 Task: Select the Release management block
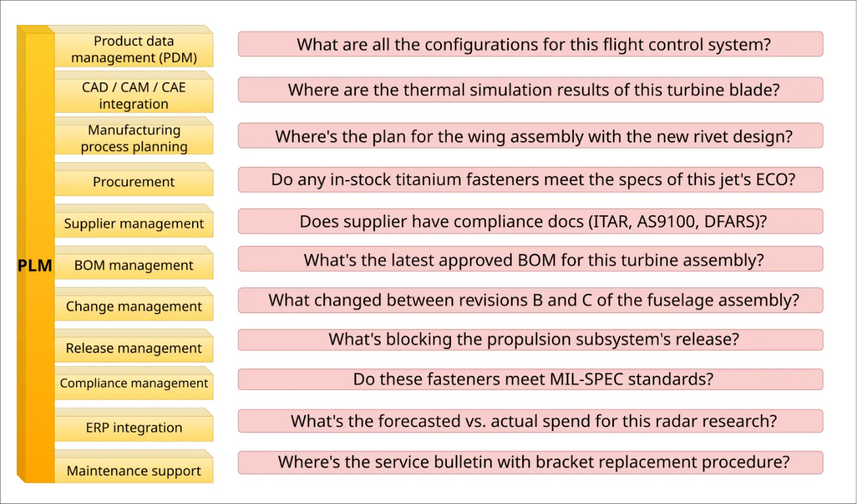tap(134, 348)
